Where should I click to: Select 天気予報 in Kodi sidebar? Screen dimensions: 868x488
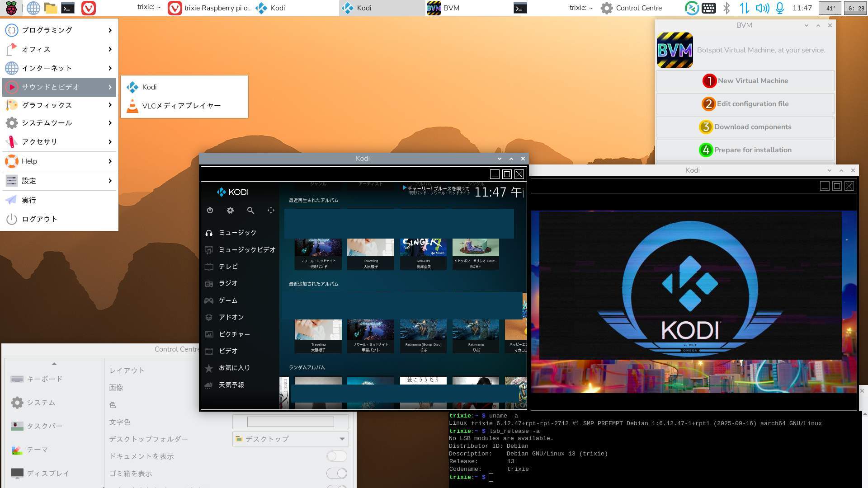231,385
